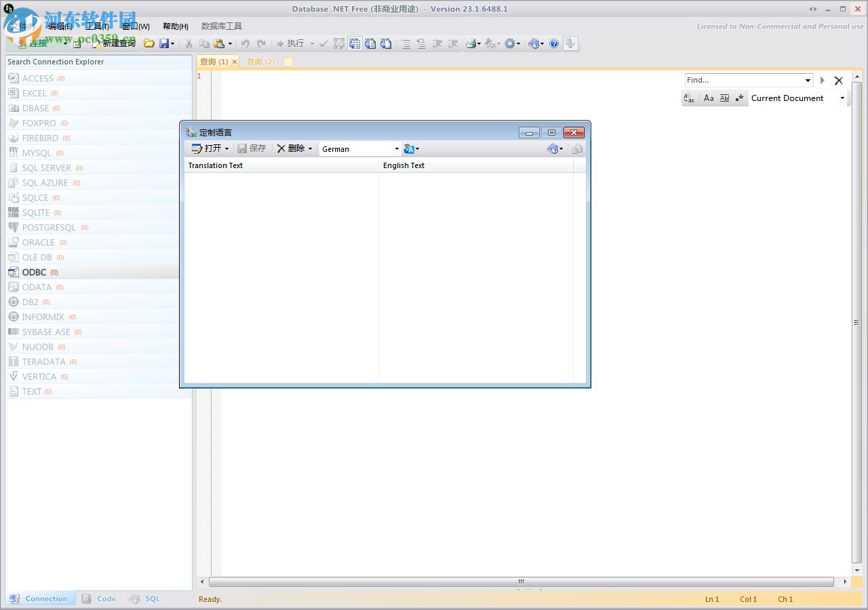
Task: Toggle the rightmost document check toolbar button
Action: click(570, 43)
